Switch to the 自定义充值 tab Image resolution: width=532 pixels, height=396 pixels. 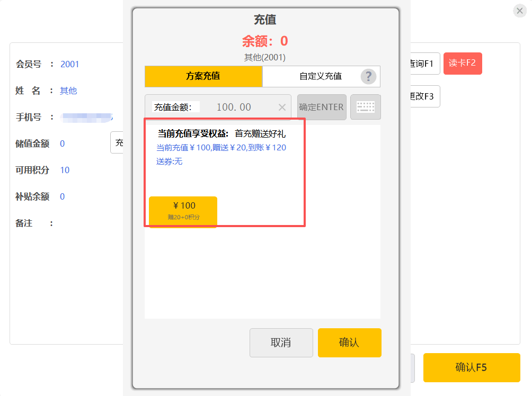point(320,76)
